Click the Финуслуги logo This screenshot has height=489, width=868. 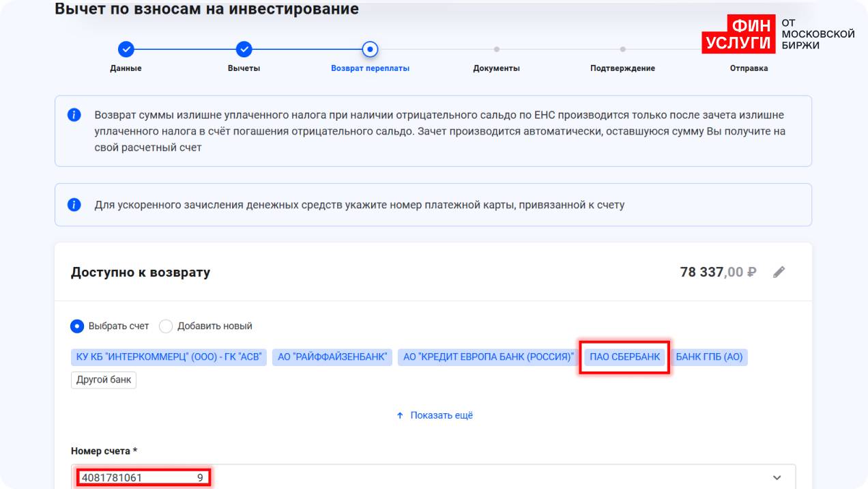click(777, 34)
